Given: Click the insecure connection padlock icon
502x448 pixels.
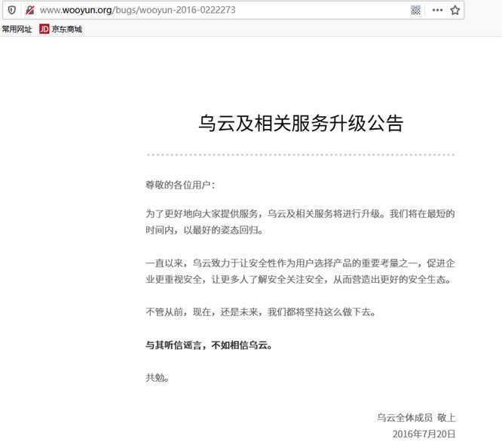Looking at the screenshot, I should point(30,11).
